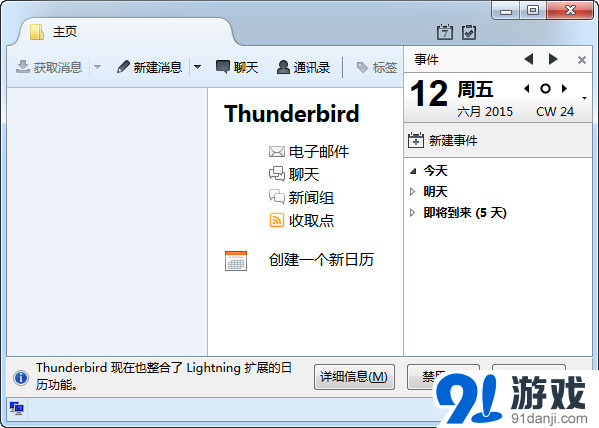Go to today using the circle button
The image size is (599, 428).
(545, 89)
